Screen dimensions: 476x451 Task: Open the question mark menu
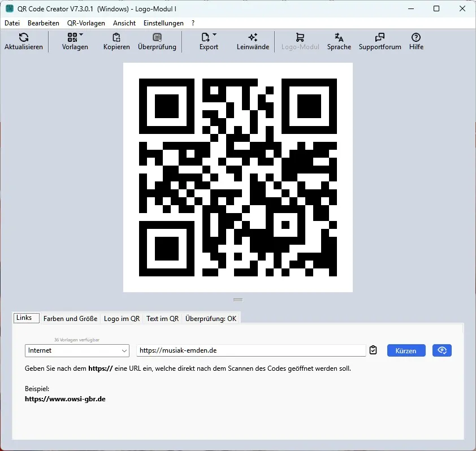[193, 23]
